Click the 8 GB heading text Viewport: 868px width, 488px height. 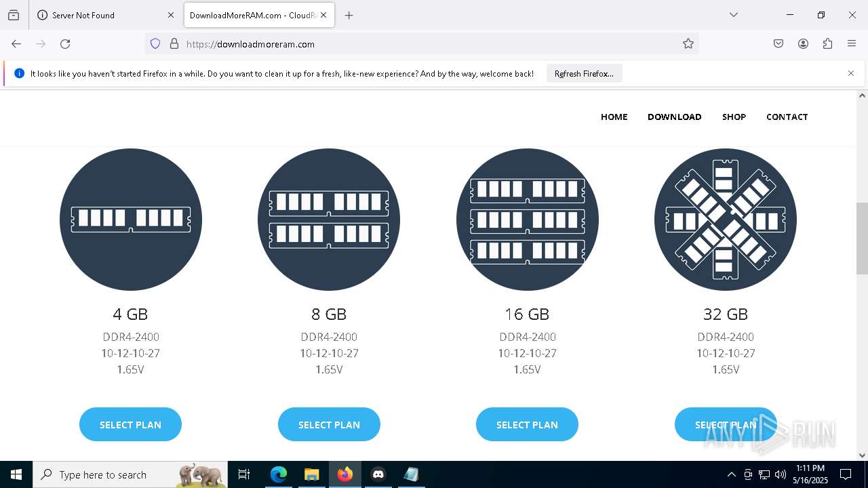329,314
